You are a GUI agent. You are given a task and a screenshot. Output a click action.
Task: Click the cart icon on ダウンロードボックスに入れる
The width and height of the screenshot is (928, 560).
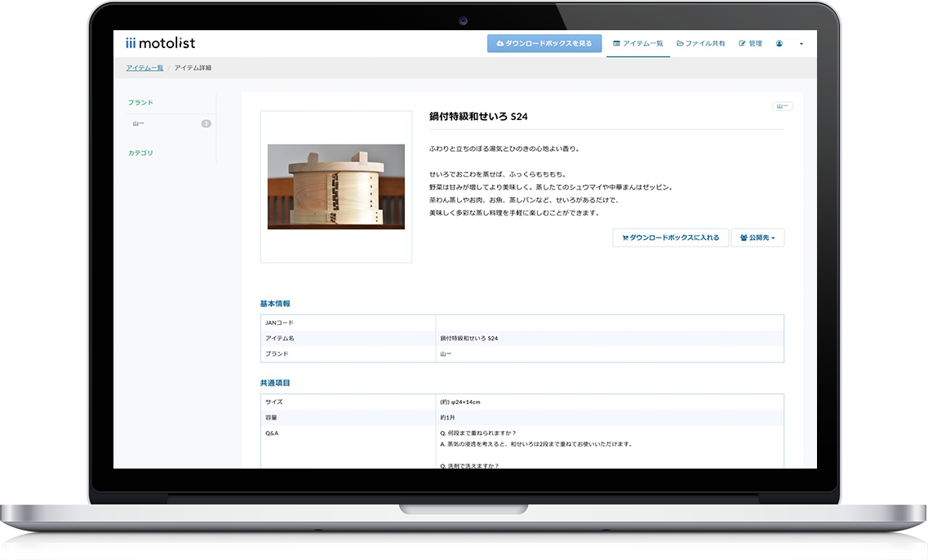pyautogui.click(x=624, y=238)
